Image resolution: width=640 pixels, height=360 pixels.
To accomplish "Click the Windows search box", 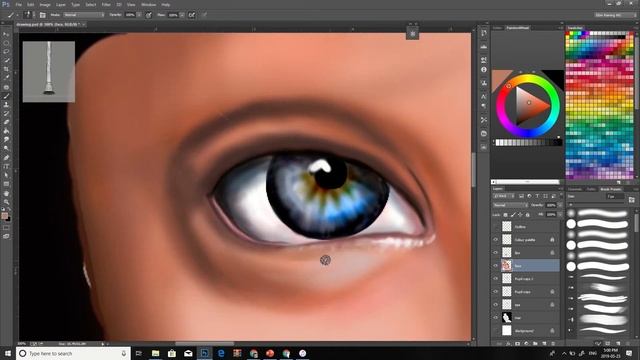I will coord(73,353).
